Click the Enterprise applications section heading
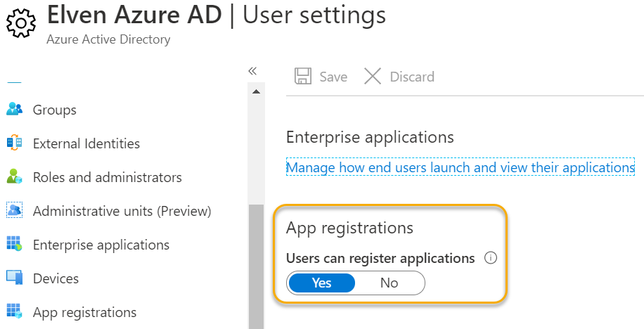The image size is (644, 329). [370, 137]
